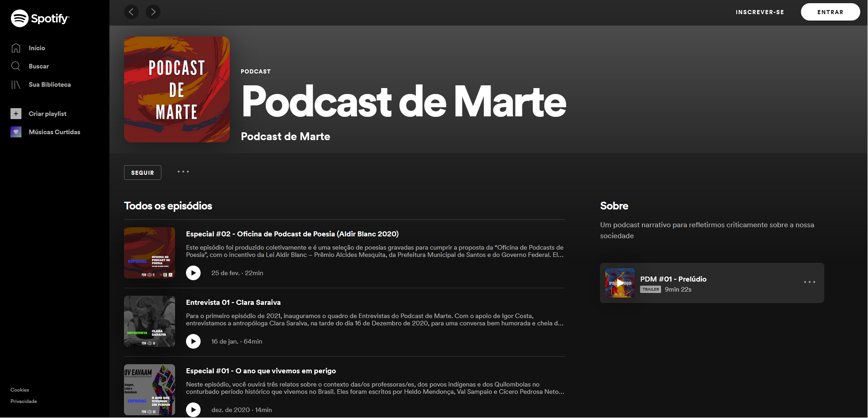The height and width of the screenshot is (418, 868).
Task: Click the Buscar search icon
Action: (x=16, y=66)
